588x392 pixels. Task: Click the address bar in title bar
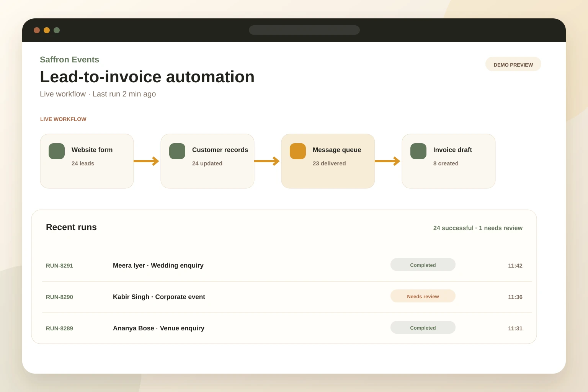(304, 30)
